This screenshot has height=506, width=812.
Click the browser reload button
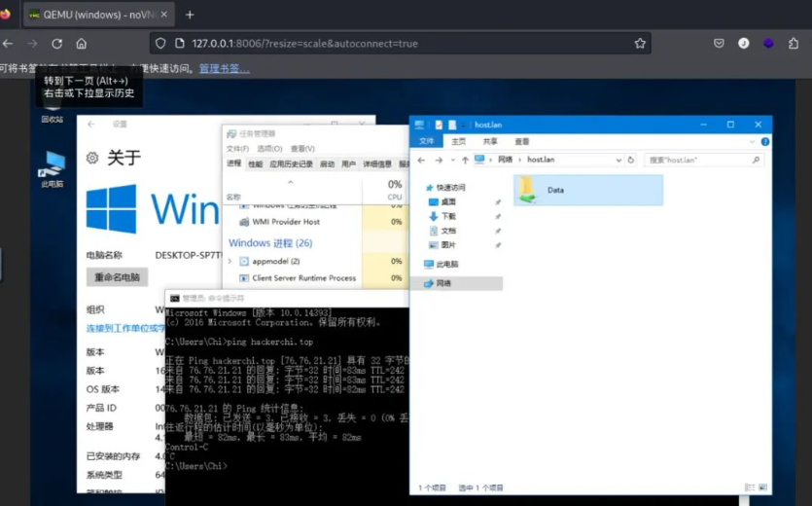point(57,44)
